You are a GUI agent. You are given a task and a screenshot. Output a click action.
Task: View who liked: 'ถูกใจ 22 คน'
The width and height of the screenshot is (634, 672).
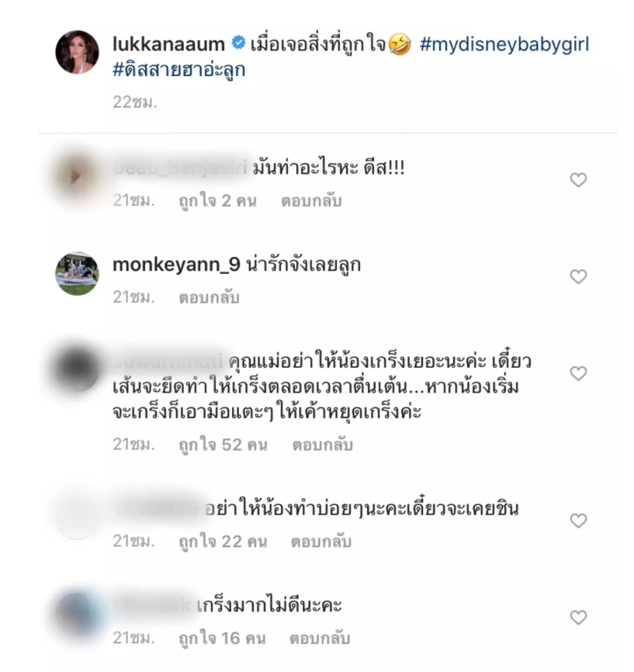pos(223,542)
